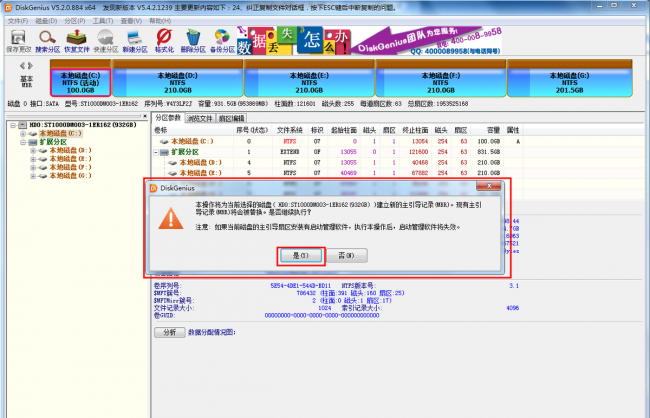Click the 属性 column header
Viewport: 650px width, 418px height.
coord(513,130)
